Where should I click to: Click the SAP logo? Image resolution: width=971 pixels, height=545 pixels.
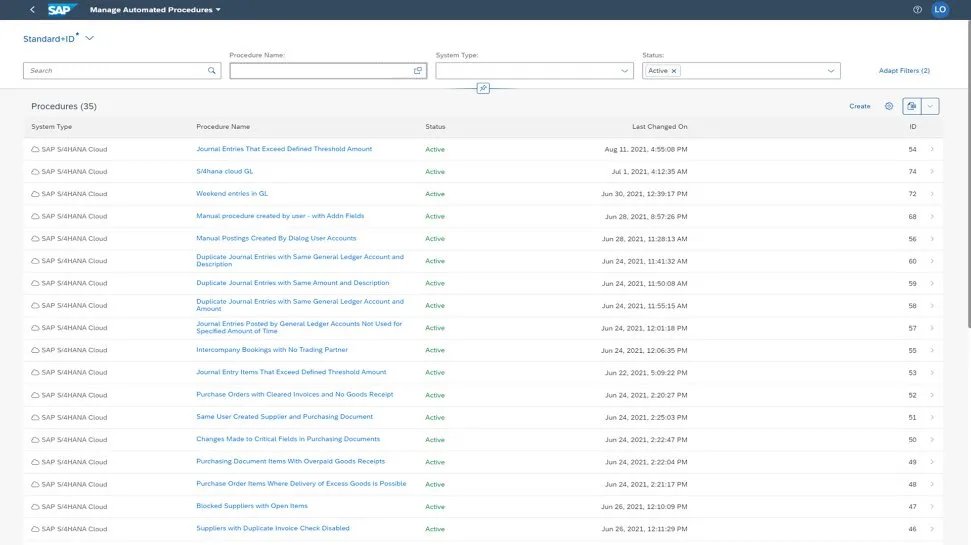coord(63,9)
